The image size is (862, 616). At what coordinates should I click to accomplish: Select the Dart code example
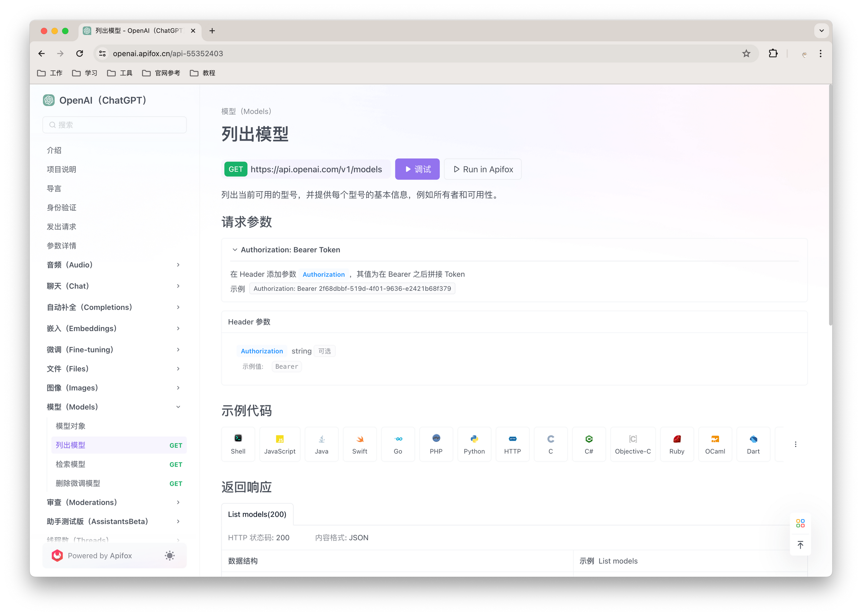pos(753,444)
